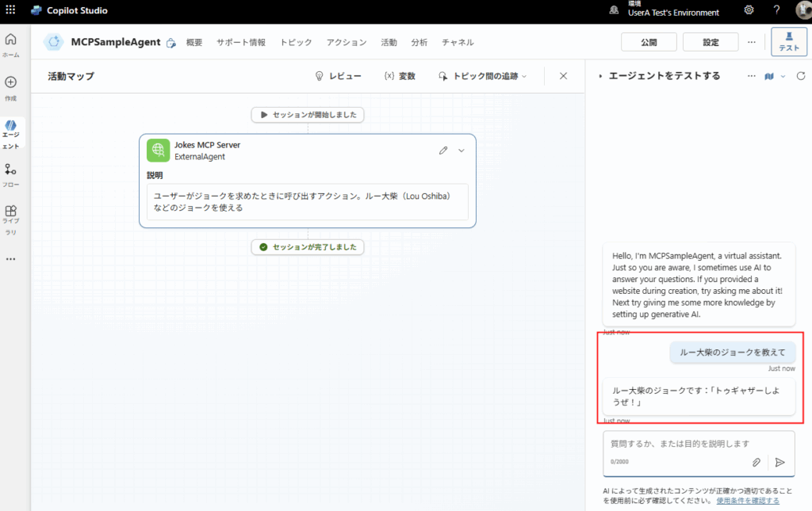Image resolution: width=812 pixels, height=511 pixels.
Task: Click the Settings (設定) button
Action: point(710,43)
